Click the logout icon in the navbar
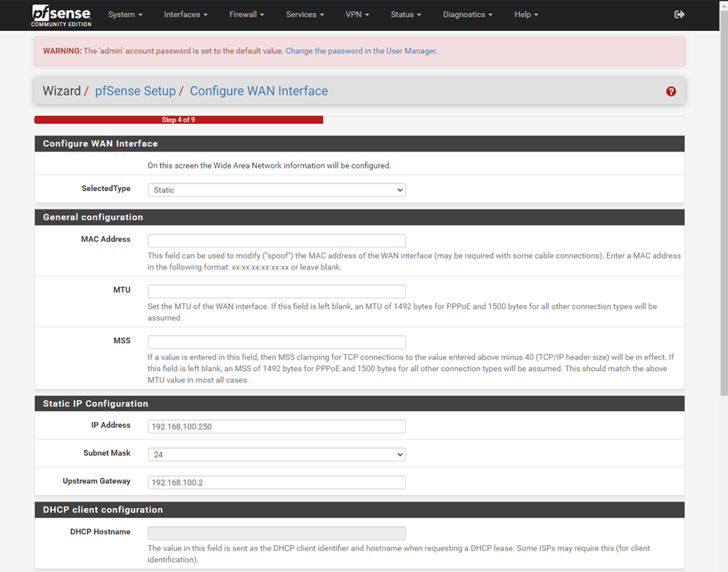 click(x=679, y=15)
